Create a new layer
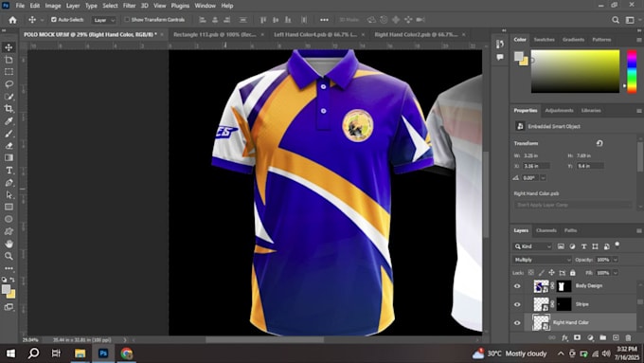 coord(616,338)
